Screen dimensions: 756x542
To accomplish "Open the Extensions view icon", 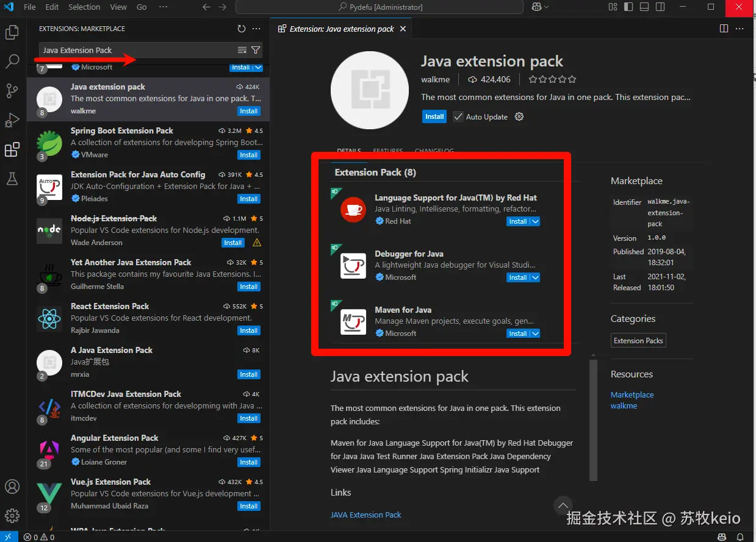I will pos(12,149).
